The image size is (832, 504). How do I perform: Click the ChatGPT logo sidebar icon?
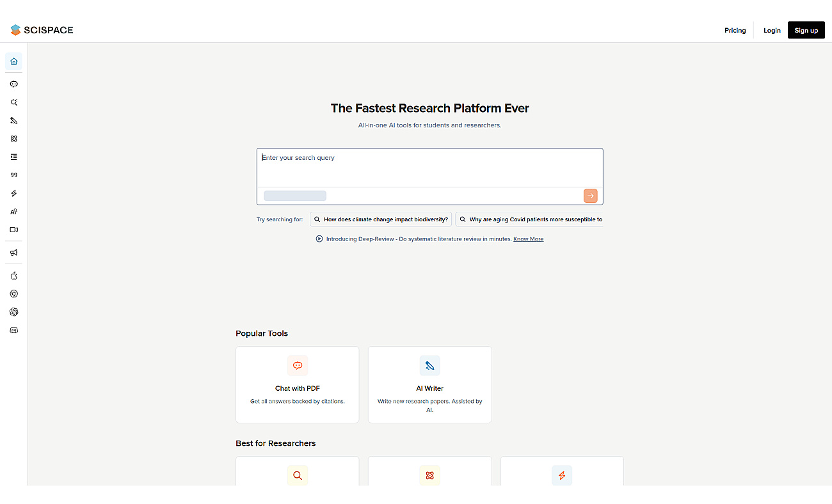13,311
